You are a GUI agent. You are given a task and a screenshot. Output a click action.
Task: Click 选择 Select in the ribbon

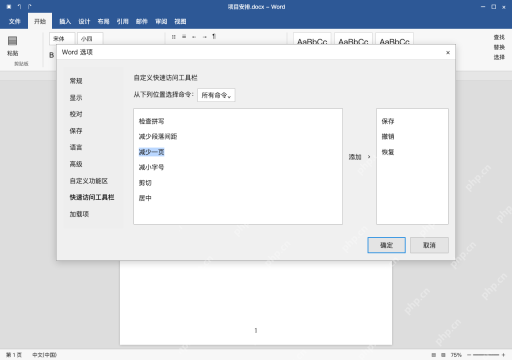[x=499, y=57]
